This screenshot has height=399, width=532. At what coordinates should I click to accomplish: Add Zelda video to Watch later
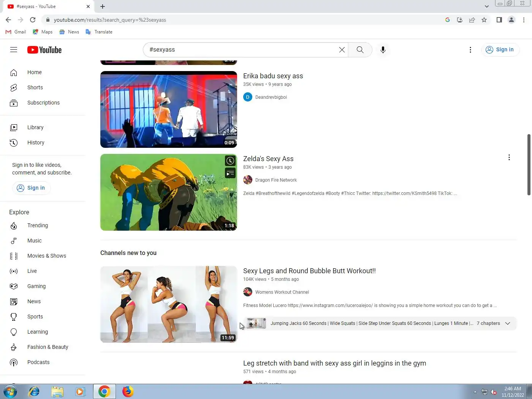[x=230, y=161]
